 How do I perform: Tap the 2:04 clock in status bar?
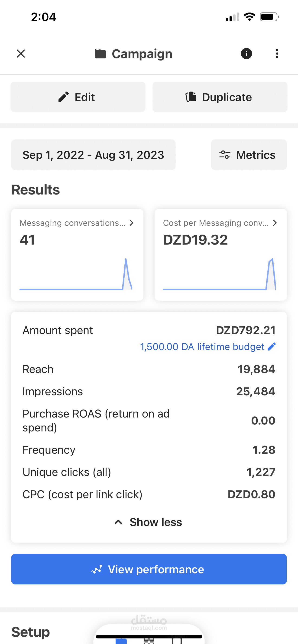click(x=44, y=17)
